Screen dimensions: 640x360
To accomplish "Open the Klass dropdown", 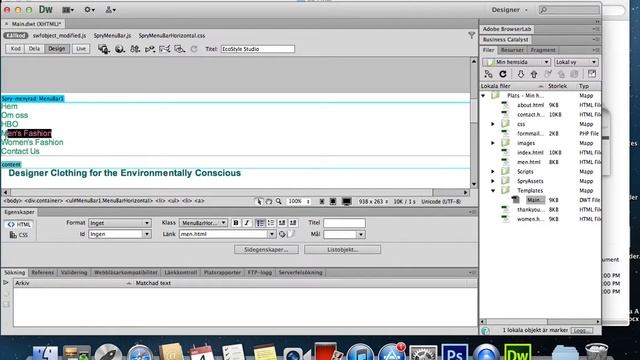I will point(203,223).
